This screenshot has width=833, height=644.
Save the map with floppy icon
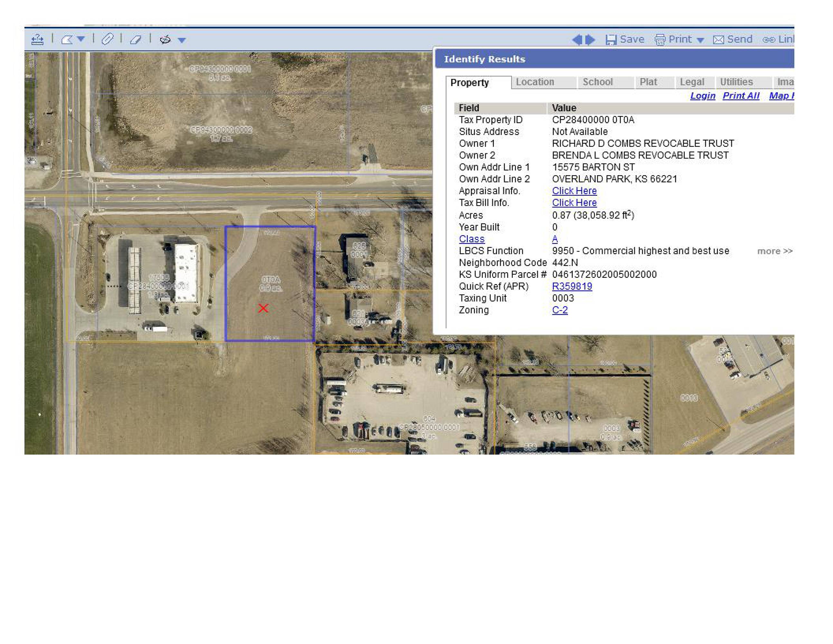click(611, 40)
